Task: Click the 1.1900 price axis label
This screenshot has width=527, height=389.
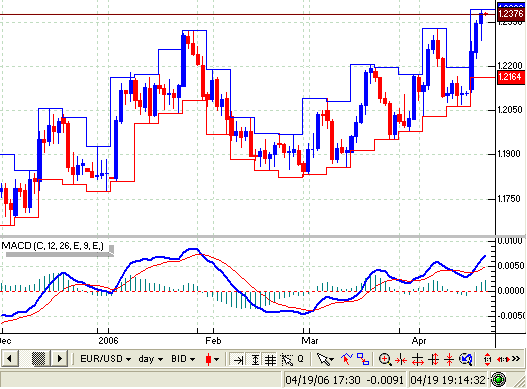Action: coord(510,154)
